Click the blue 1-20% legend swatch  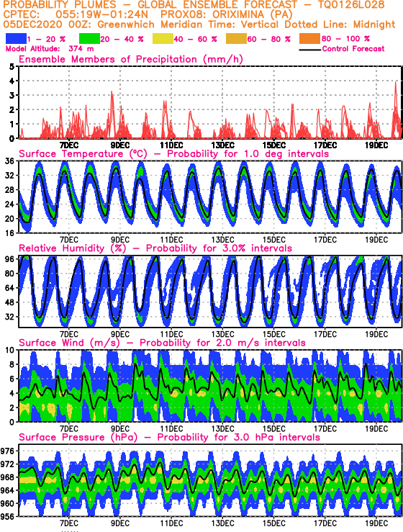click(16, 38)
